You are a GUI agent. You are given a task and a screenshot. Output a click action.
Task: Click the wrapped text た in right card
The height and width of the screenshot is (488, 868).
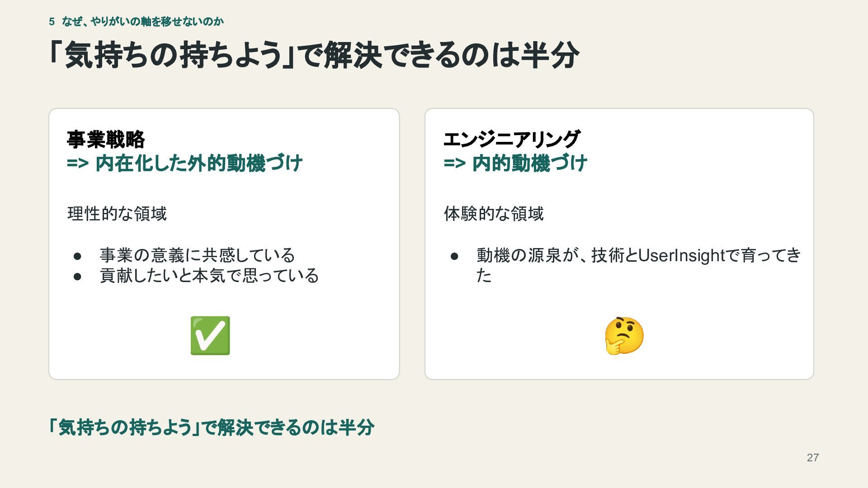[x=484, y=276]
